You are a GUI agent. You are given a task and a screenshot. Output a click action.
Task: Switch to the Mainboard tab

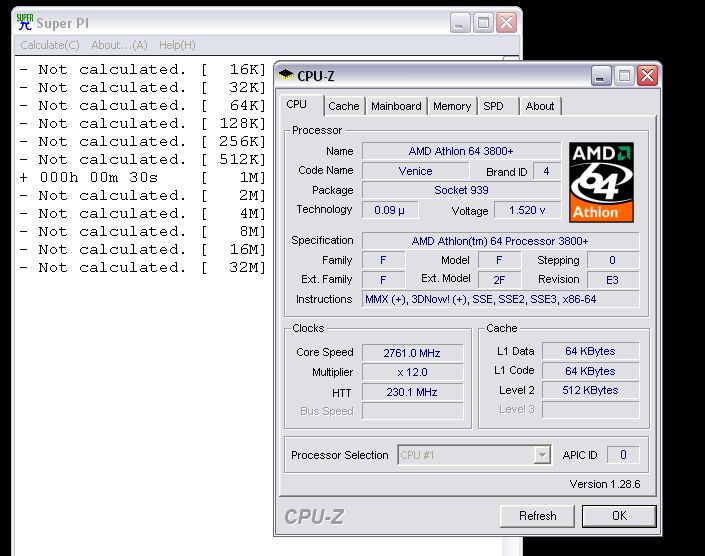[396, 107]
